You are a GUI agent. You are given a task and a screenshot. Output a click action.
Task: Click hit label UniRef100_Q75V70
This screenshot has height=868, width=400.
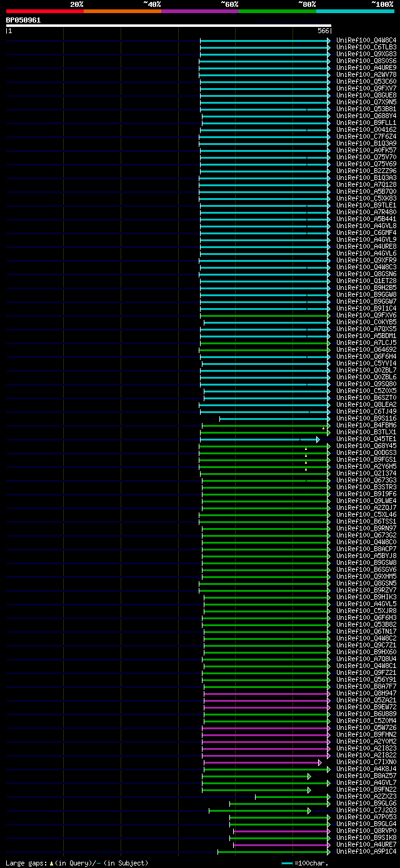[366, 157]
